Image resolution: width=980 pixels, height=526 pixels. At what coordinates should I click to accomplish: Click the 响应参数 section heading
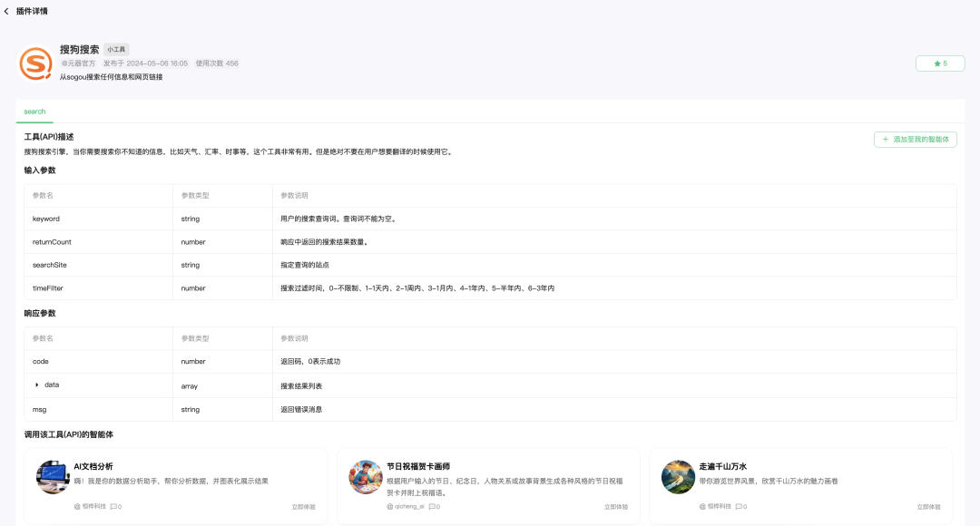pos(40,313)
